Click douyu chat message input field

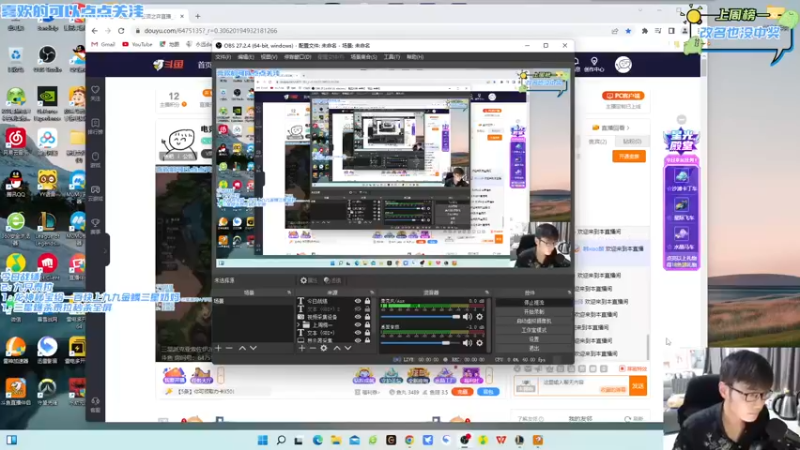coord(583,386)
